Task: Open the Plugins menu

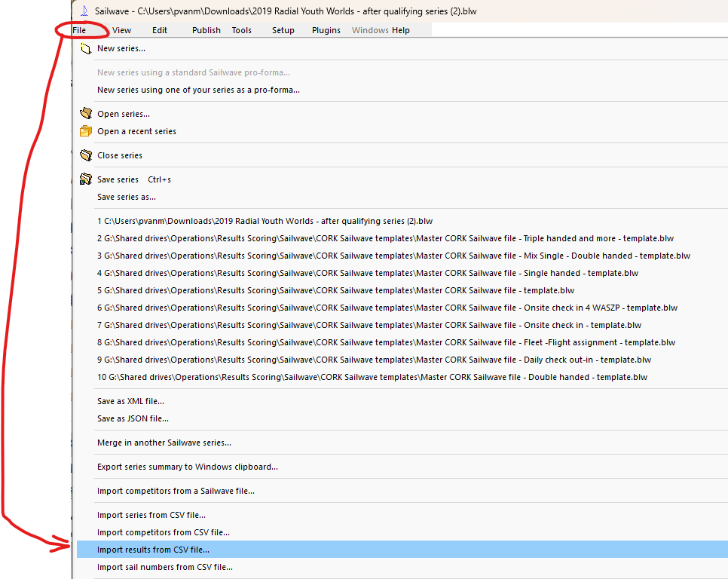Action: 326,30
